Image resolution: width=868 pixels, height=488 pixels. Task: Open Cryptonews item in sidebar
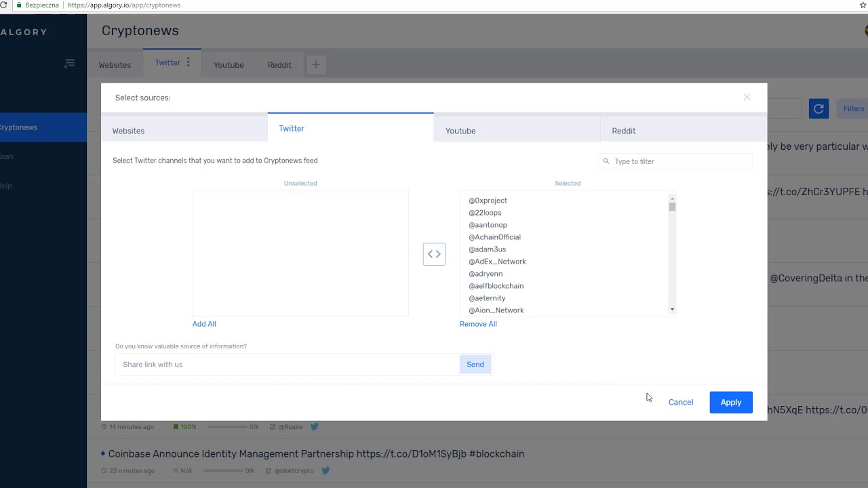click(x=43, y=127)
